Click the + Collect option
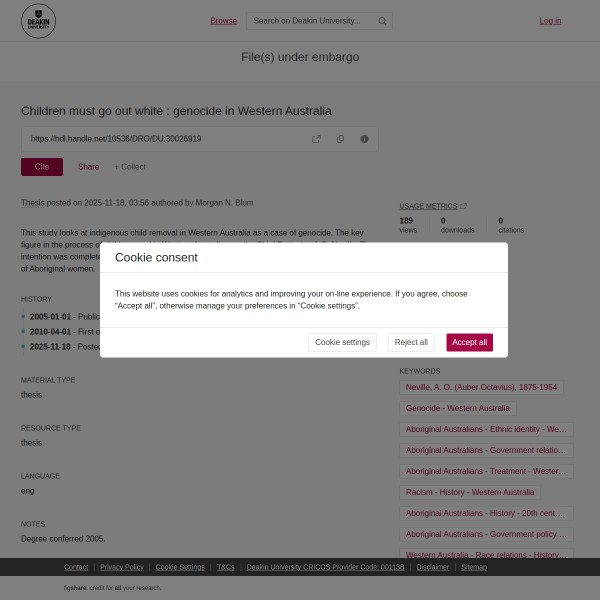Image resolution: width=600 pixels, height=600 pixels. click(130, 167)
